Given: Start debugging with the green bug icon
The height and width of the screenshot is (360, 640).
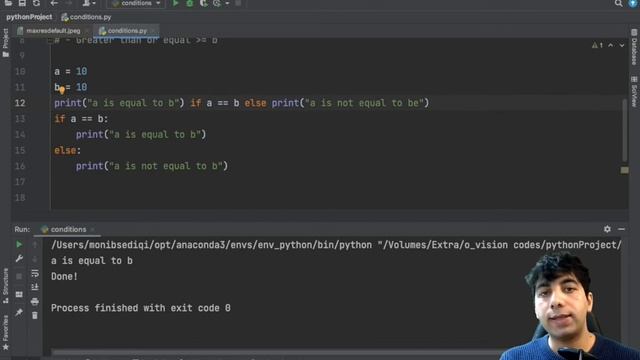Looking at the screenshot, I should pyautogui.click(x=190, y=3).
